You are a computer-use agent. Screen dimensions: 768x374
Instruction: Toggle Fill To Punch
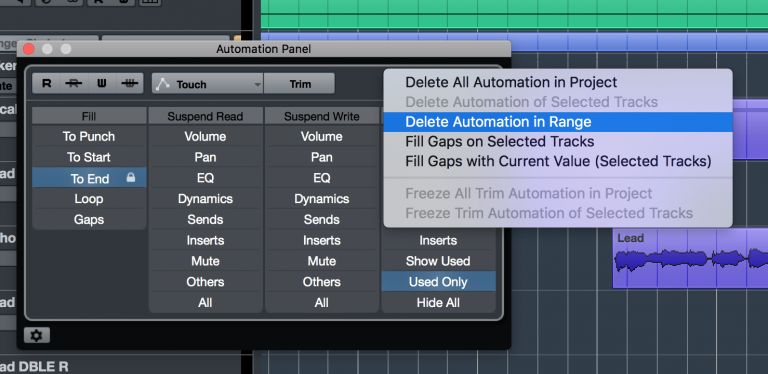tap(89, 137)
